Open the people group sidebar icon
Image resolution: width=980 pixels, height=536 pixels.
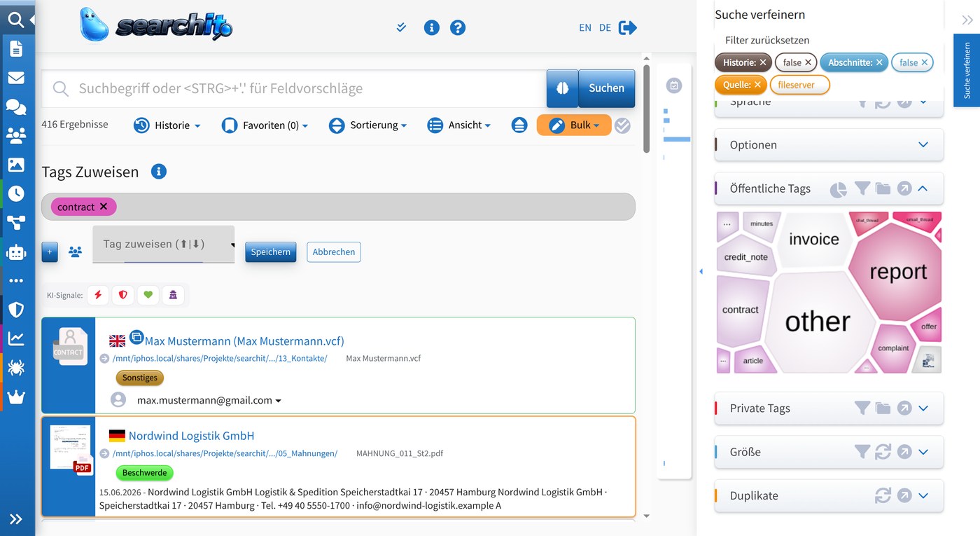pos(15,135)
